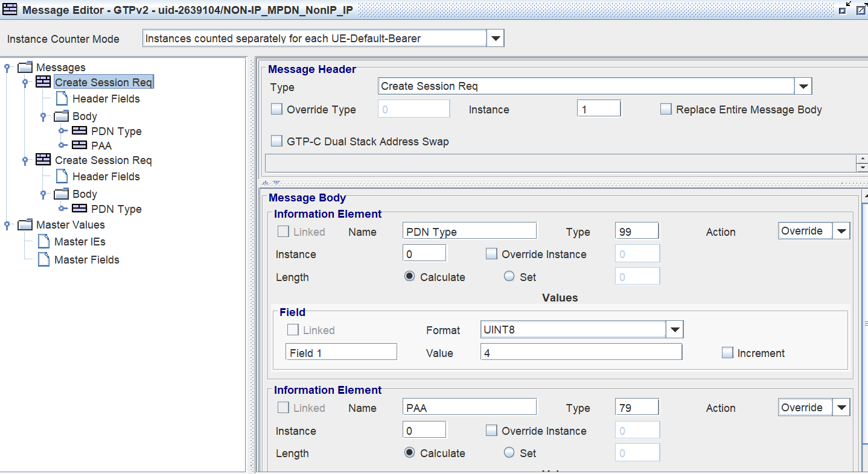Image resolution: width=868 pixels, height=474 pixels.
Task: Select first Create Session Req tree node
Action: click(x=103, y=83)
